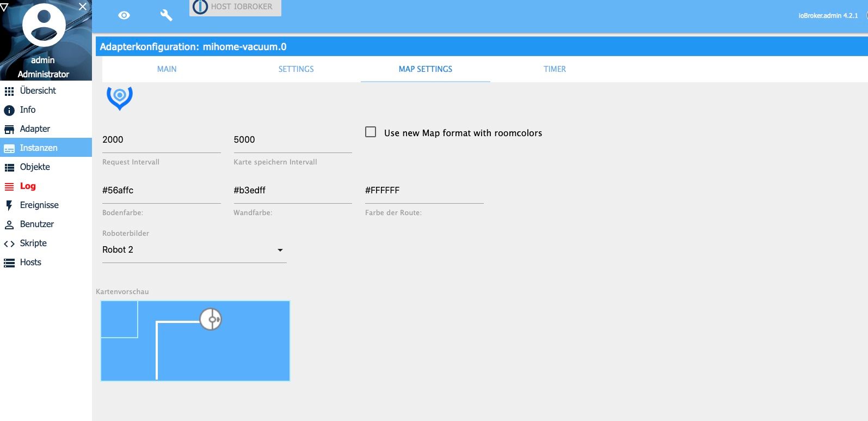Click the collapse triangle at top-left corner
The width and height of the screenshot is (868, 421).
(x=4, y=8)
